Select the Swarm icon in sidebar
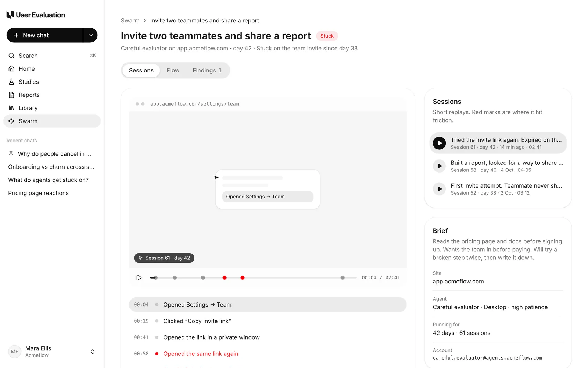588x368 pixels. pos(11,121)
